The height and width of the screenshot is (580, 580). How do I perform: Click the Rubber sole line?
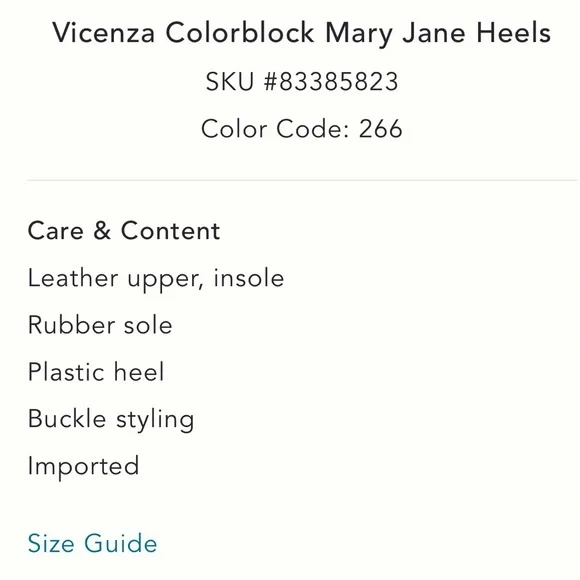100,325
